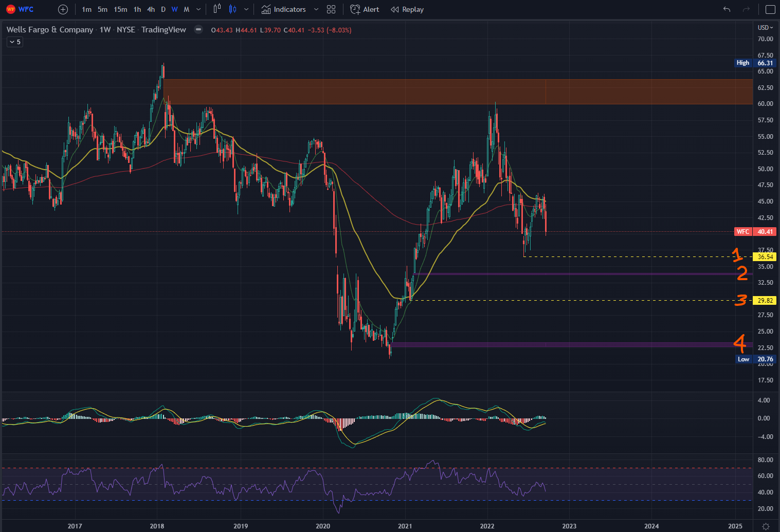The height and width of the screenshot is (532, 780).
Task: Open the layout grid templates icon
Action: pyautogui.click(x=331, y=9)
